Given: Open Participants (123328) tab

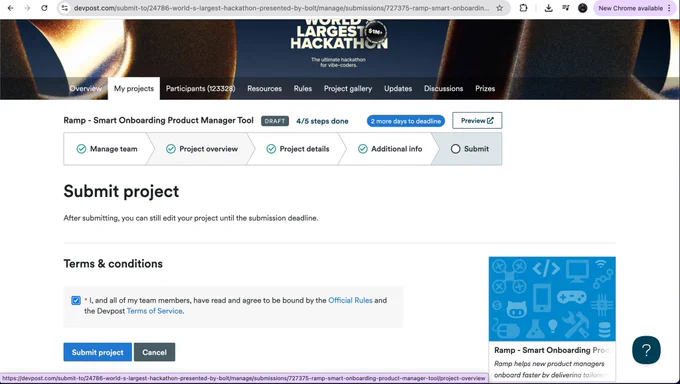Looking at the screenshot, I should (x=200, y=89).
